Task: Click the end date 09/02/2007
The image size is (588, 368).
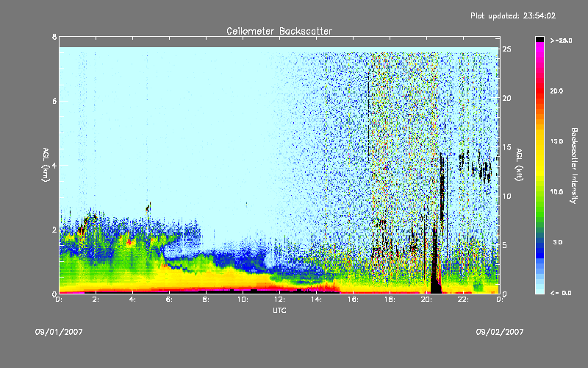Action: [x=500, y=332]
